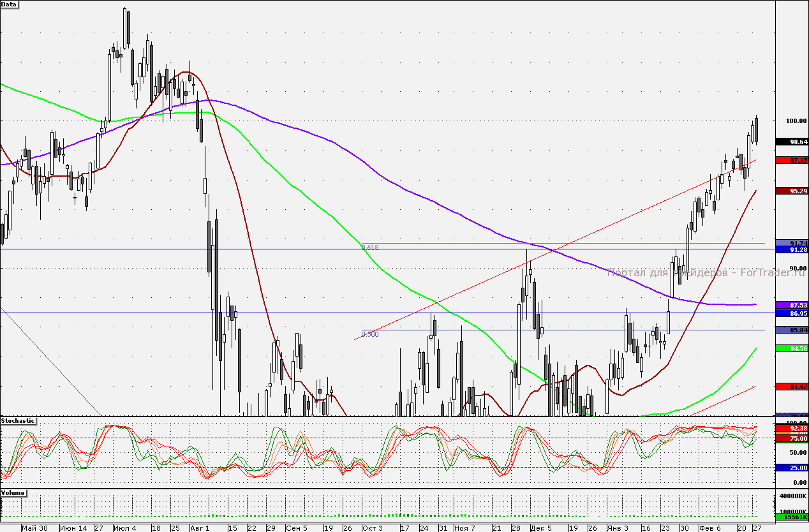Select the Volume panel label

[13, 493]
